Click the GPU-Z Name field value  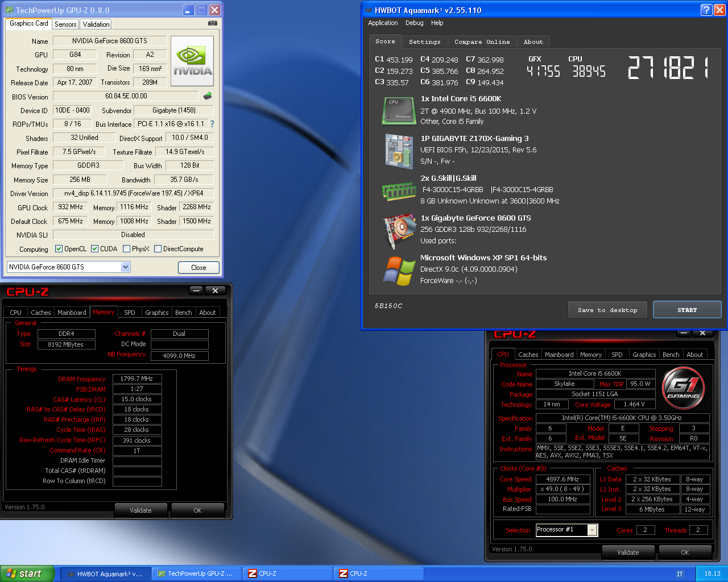point(110,41)
